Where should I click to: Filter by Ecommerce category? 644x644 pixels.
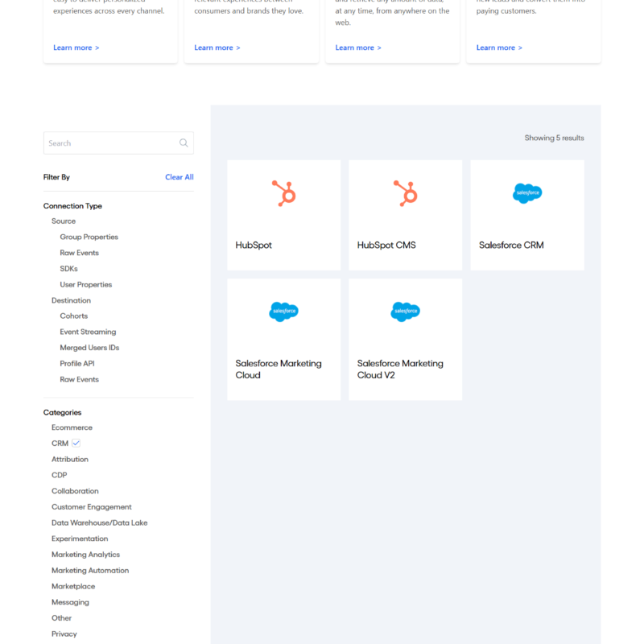pyautogui.click(x=72, y=427)
